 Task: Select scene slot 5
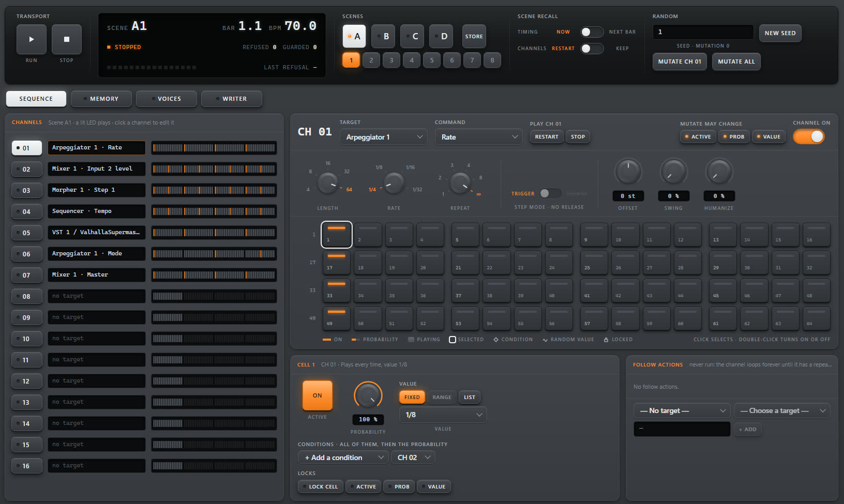click(432, 60)
